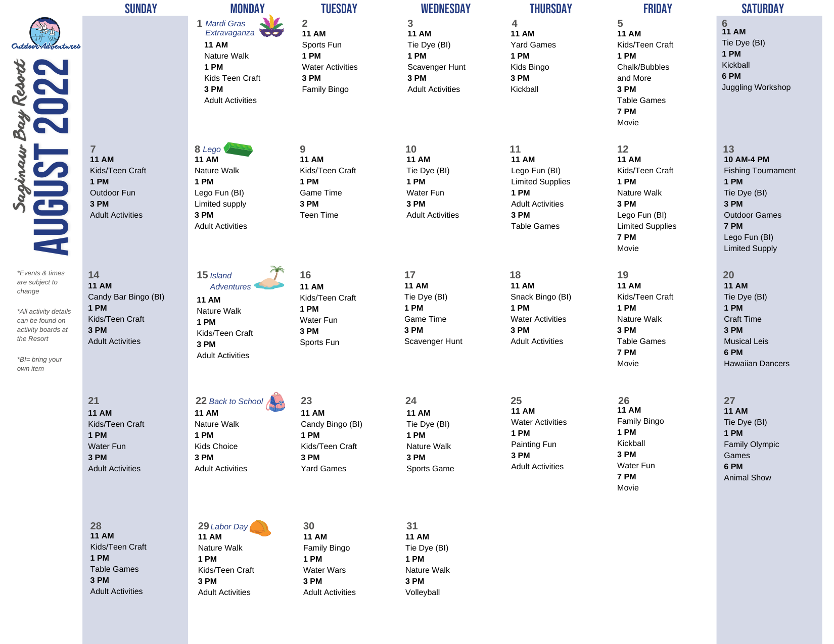834x644 pixels.
Task: Click the Back to School theme title
Action: (236, 402)
